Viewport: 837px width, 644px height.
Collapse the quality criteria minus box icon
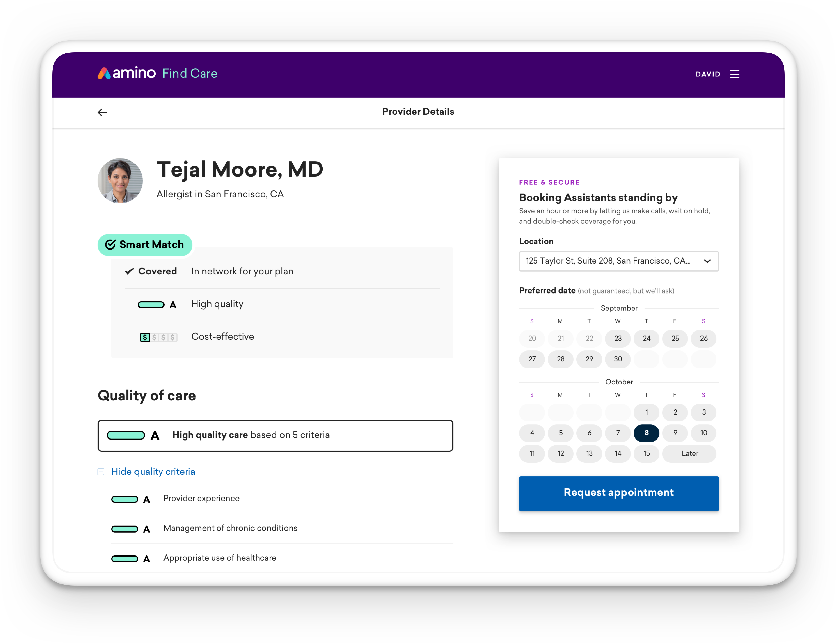(101, 472)
